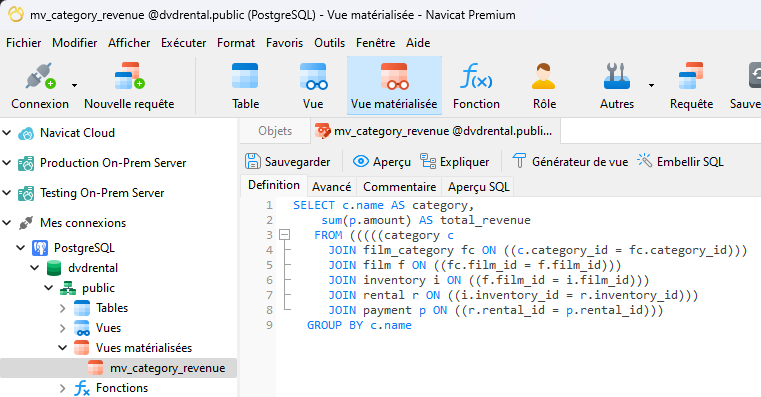The height and width of the screenshot is (397, 761).
Task: Click the Production On-Prem Server icon
Action: coord(26,164)
